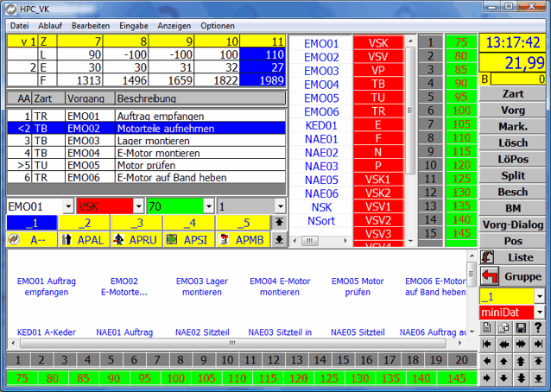Jump to first record arrow icon
The height and width of the screenshot is (392, 551).
click(x=487, y=345)
